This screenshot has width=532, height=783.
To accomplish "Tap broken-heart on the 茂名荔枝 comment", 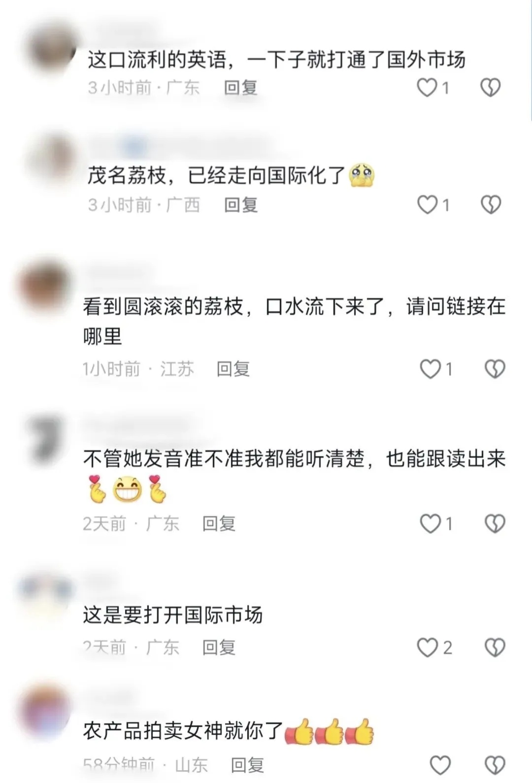I will coord(491,204).
